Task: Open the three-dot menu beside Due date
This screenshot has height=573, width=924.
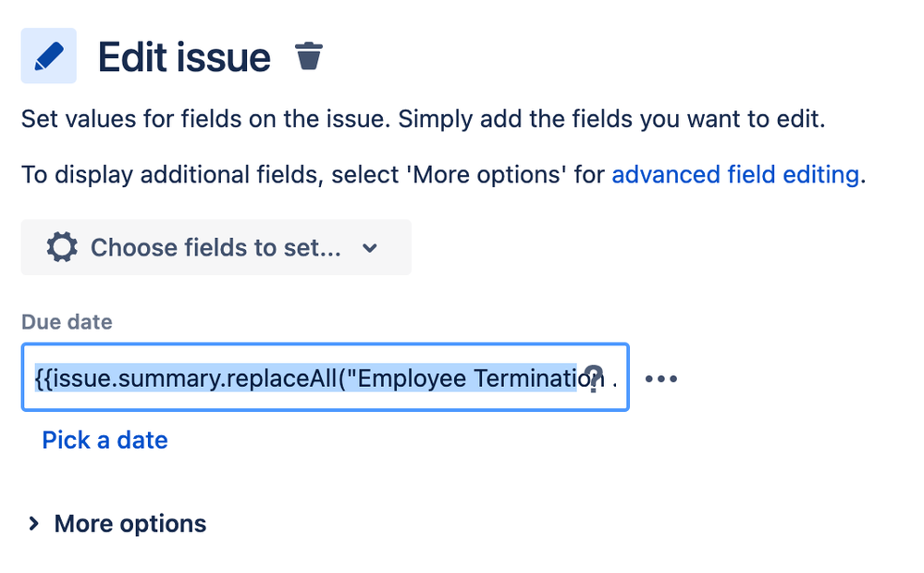Action: click(660, 379)
